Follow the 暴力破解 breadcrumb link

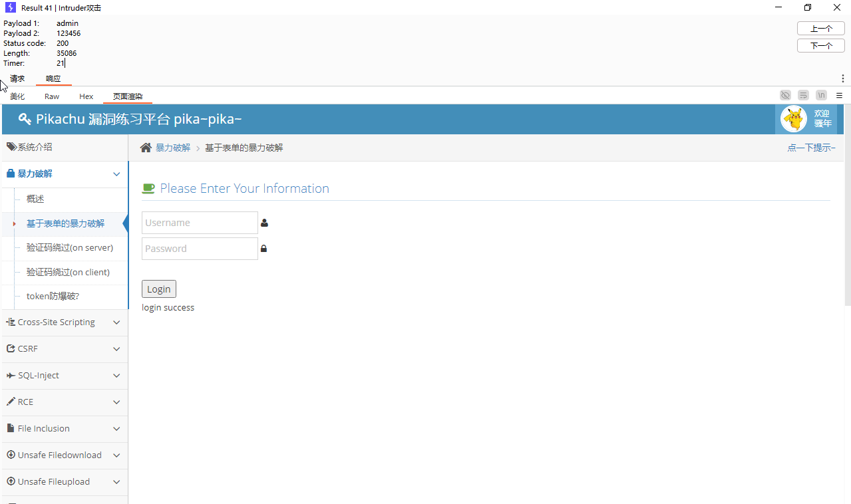click(x=173, y=148)
